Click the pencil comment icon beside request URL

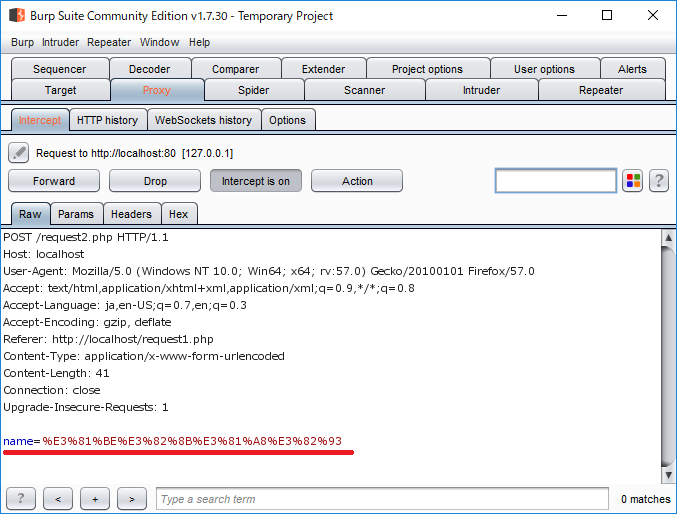tap(19, 153)
